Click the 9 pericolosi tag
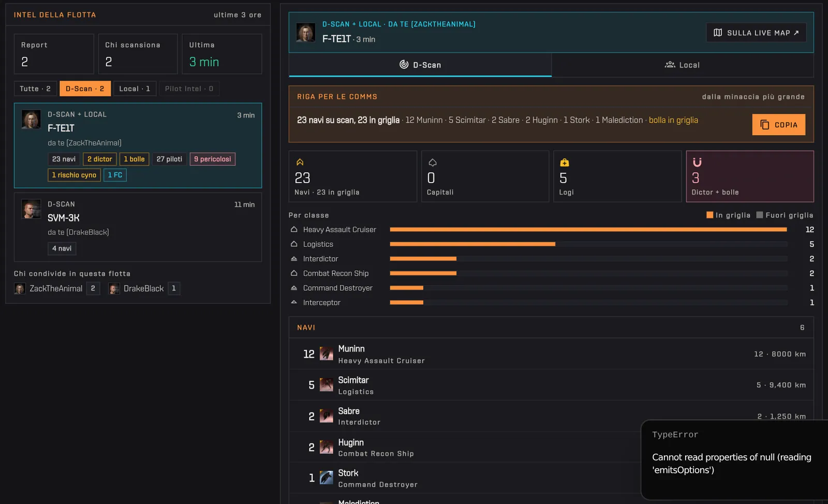The image size is (828, 504). click(x=213, y=159)
